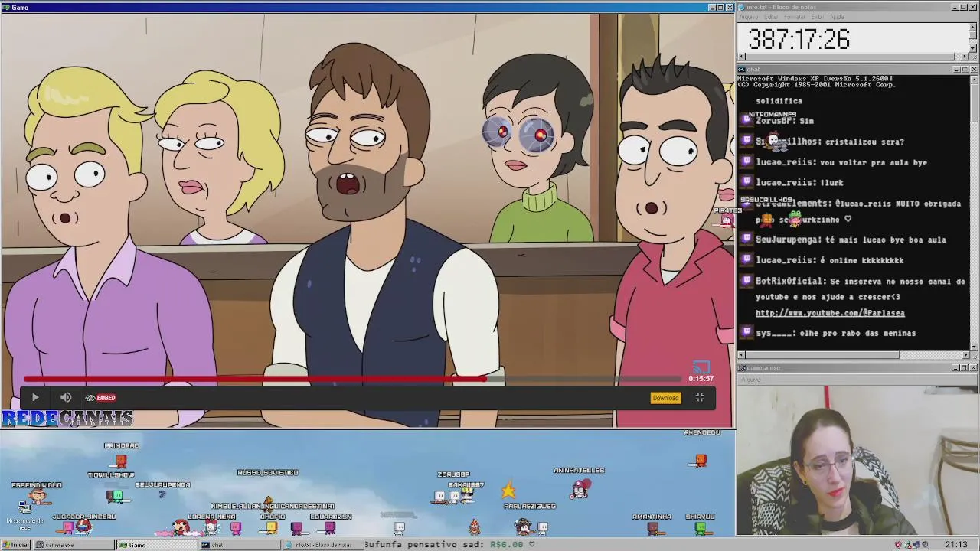The width and height of the screenshot is (980, 551).
Task: Toggle fullscreen in the video player
Action: (x=700, y=397)
